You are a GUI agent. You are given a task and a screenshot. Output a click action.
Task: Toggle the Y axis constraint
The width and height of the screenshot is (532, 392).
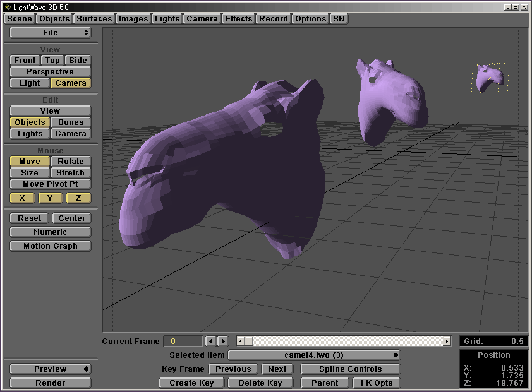50,198
